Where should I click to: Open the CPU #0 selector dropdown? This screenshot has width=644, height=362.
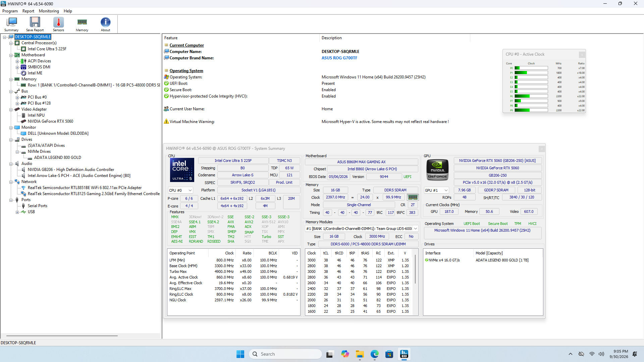coord(180,190)
